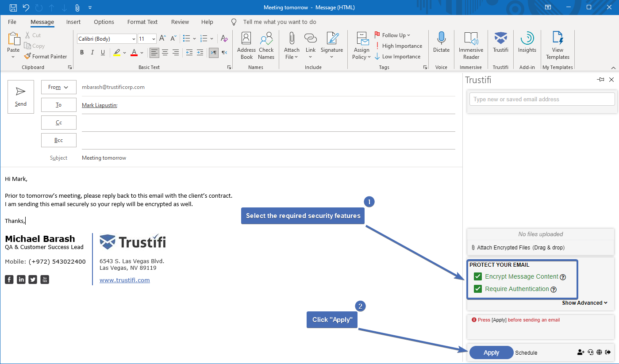Screen dimensions: 619x364
Task: Open the Insights add-in
Action: (x=527, y=42)
